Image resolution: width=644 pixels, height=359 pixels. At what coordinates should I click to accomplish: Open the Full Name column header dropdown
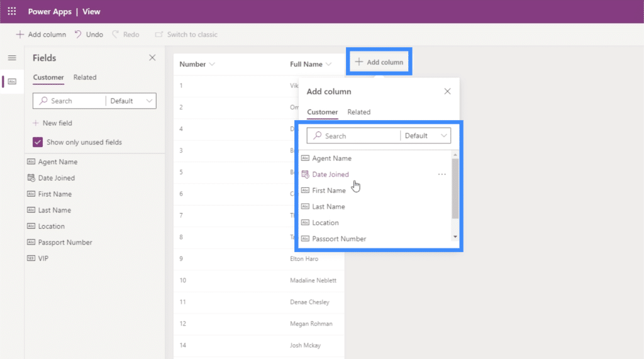point(328,64)
